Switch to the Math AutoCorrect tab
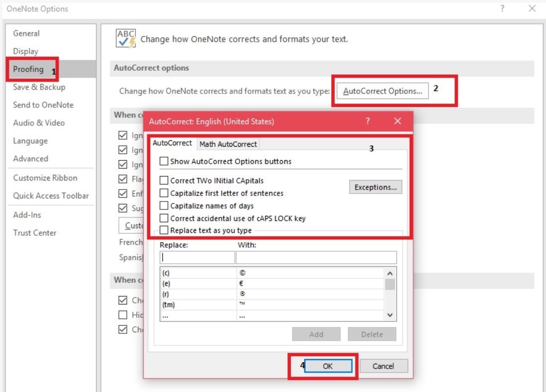 pos(228,144)
